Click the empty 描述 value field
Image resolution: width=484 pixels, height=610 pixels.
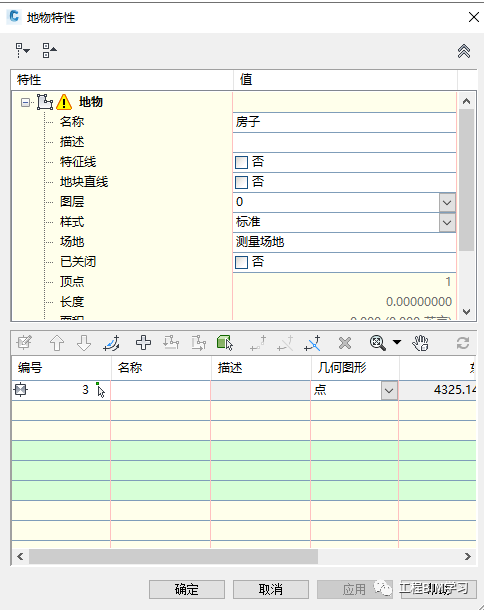(x=344, y=142)
